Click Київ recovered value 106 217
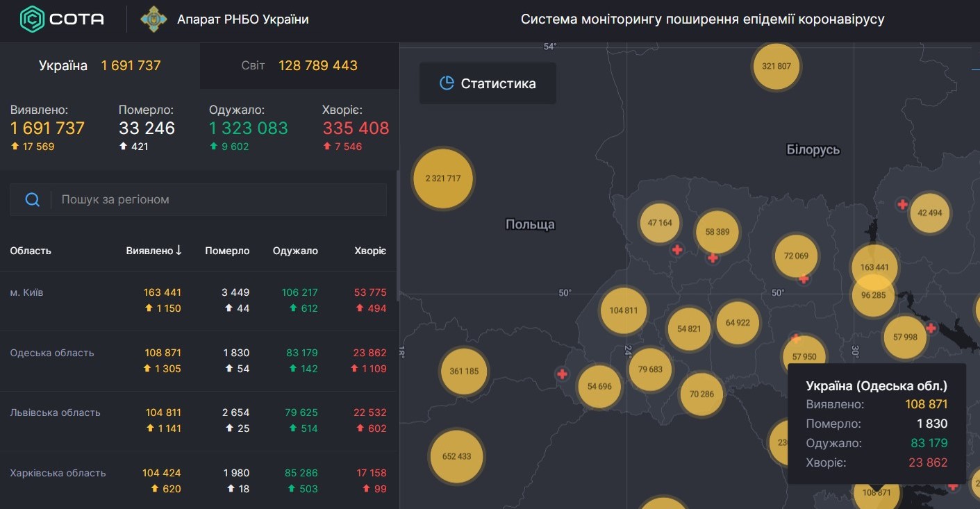 pyautogui.click(x=300, y=292)
